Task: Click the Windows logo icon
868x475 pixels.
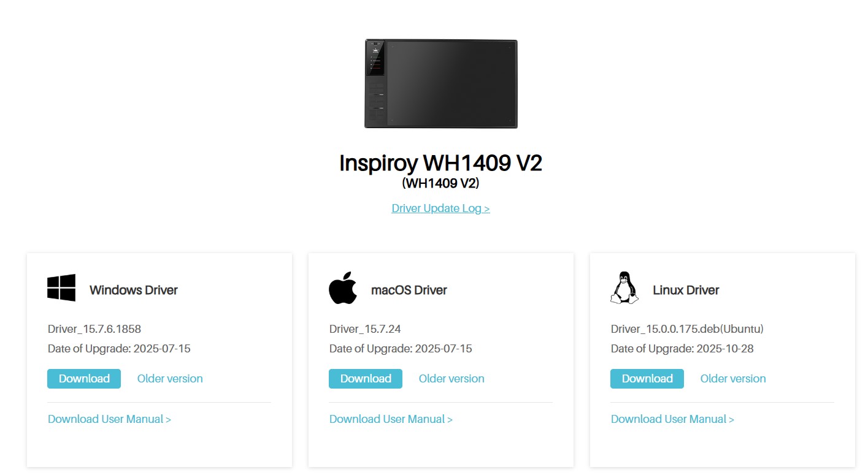Action: point(61,287)
